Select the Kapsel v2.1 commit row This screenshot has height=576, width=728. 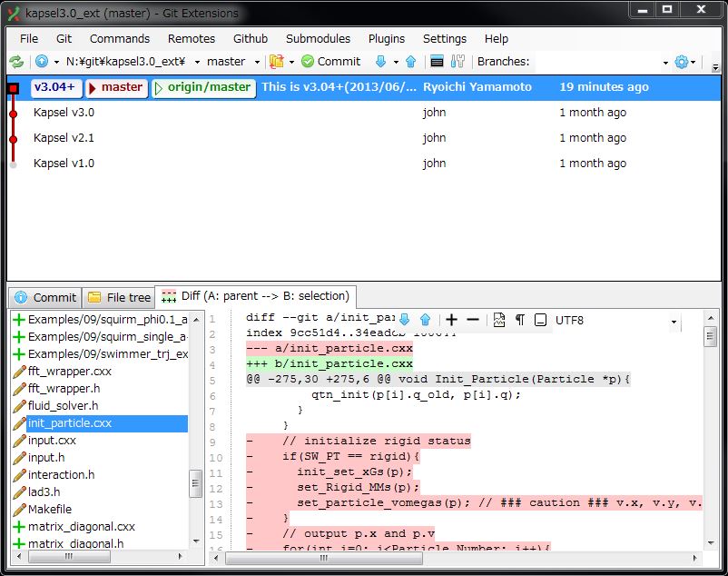tap(64, 138)
